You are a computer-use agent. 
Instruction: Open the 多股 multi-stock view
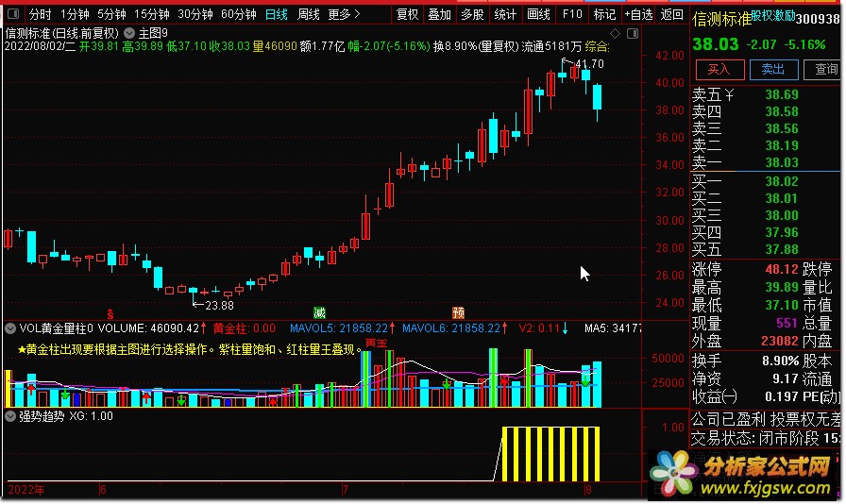point(473,14)
